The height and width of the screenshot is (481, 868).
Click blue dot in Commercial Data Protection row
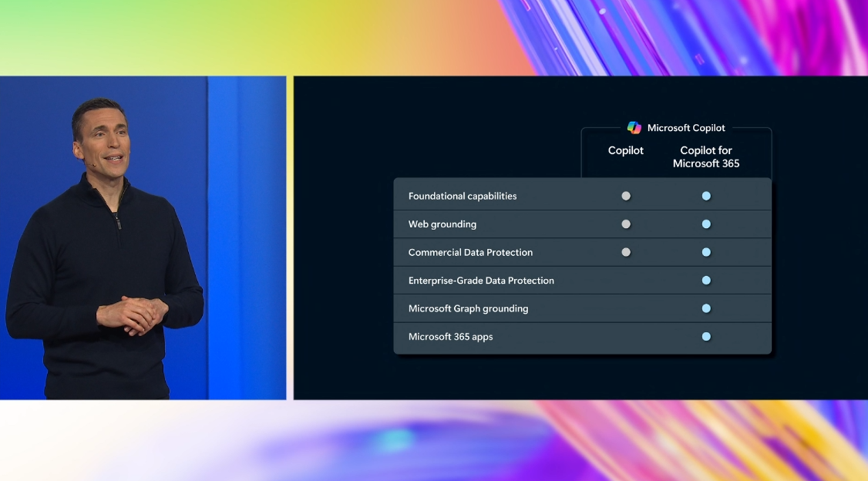706,252
